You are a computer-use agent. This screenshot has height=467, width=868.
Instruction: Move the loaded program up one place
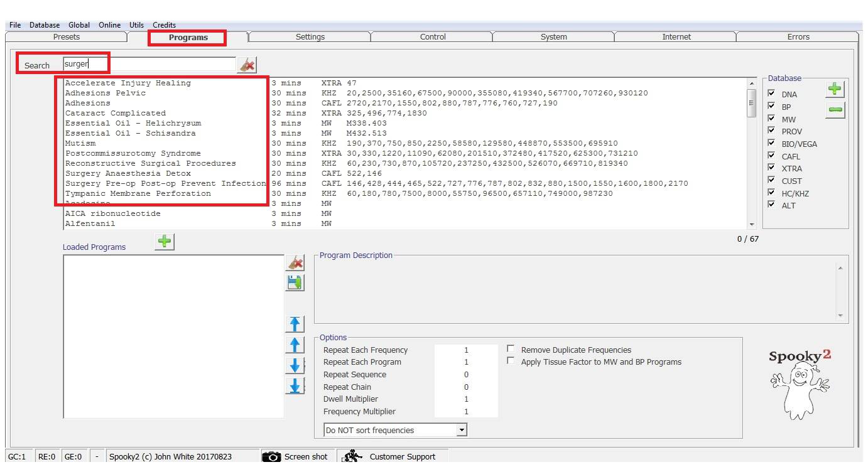295,345
